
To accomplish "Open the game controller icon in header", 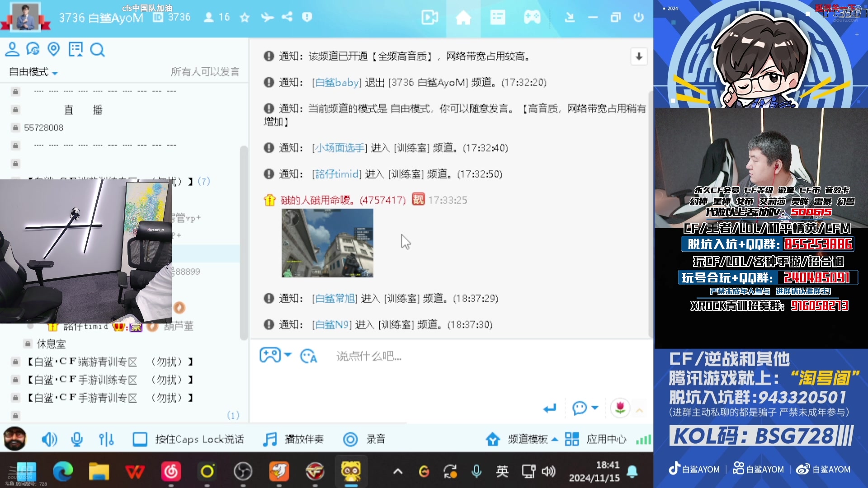I will pyautogui.click(x=532, y=18).
